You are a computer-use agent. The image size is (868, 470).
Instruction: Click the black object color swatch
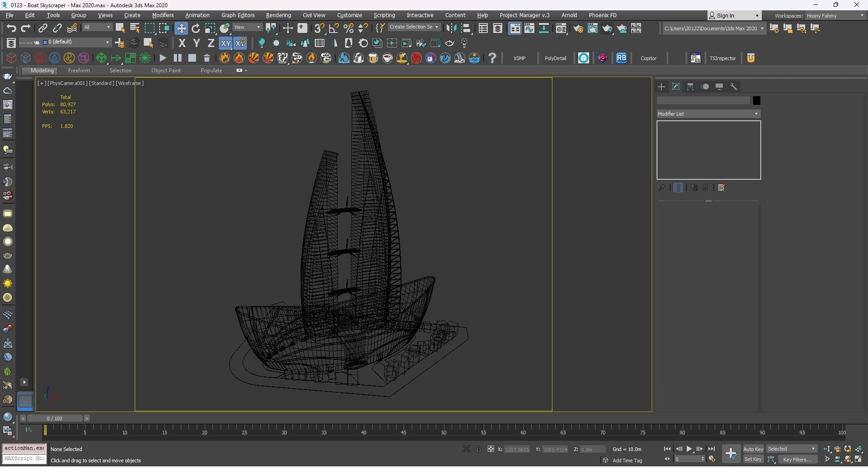[756, 100]
